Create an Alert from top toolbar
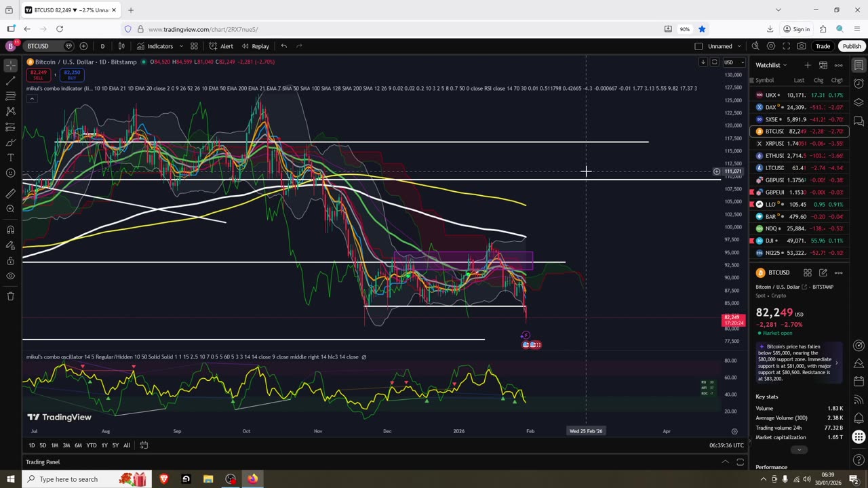Image resolution: width=868 pixels, height=488 pixels. tap(221, 46)
